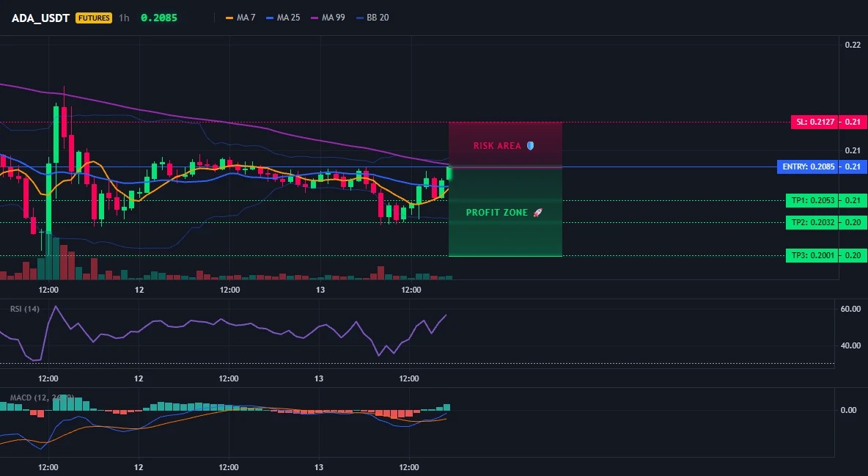Click the latest green candle at entry line
Viewport: 868px width, 476px height.
(x=449, y=173)
